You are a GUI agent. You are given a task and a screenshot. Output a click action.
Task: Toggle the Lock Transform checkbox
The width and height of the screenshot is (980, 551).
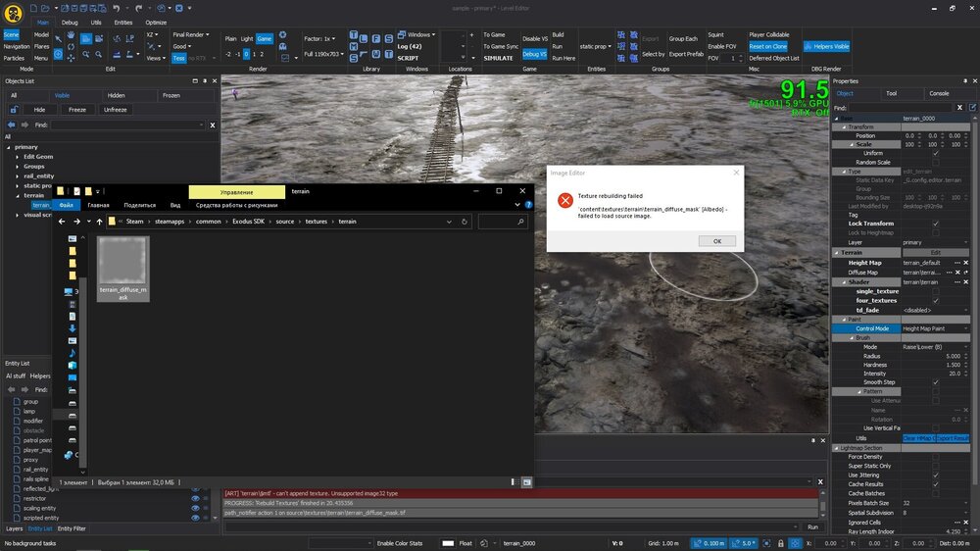(x=936, y=224)
